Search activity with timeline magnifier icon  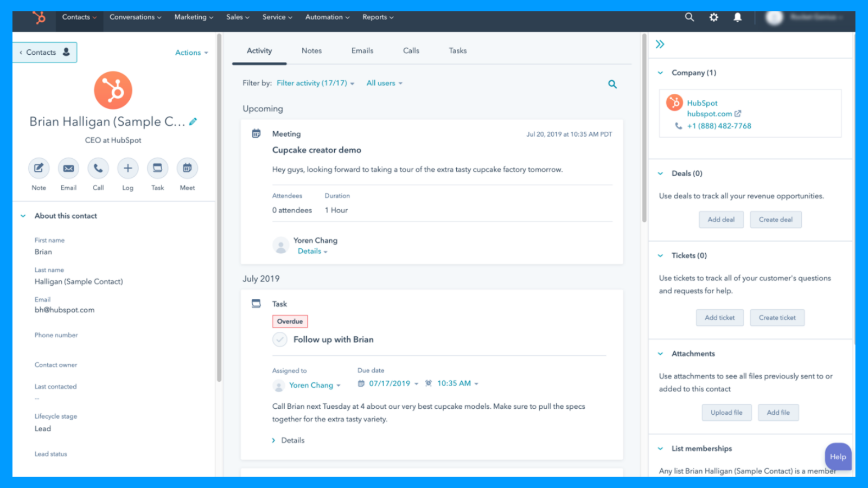(612, 84)
